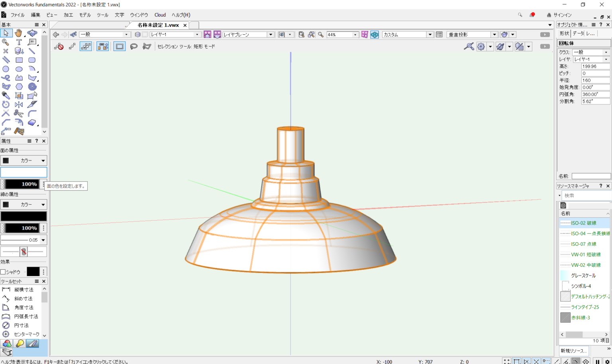
Task: Open the モデル menu
Action: [84, 15]
